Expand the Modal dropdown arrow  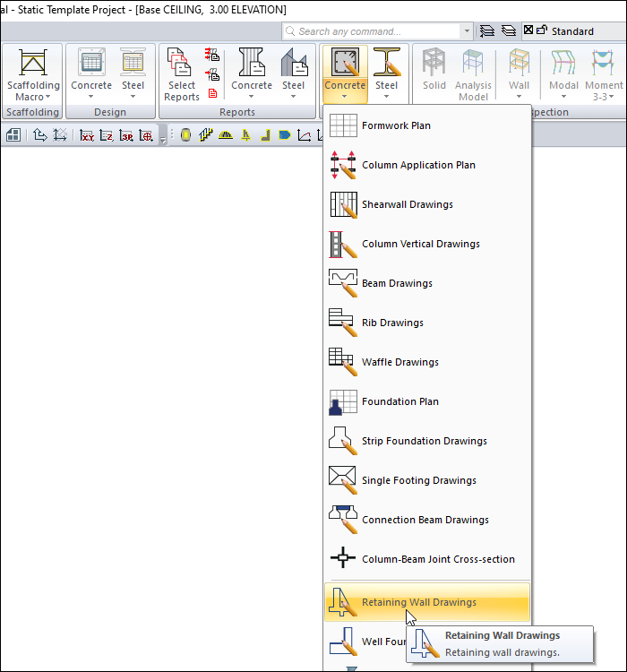[563, 97]
